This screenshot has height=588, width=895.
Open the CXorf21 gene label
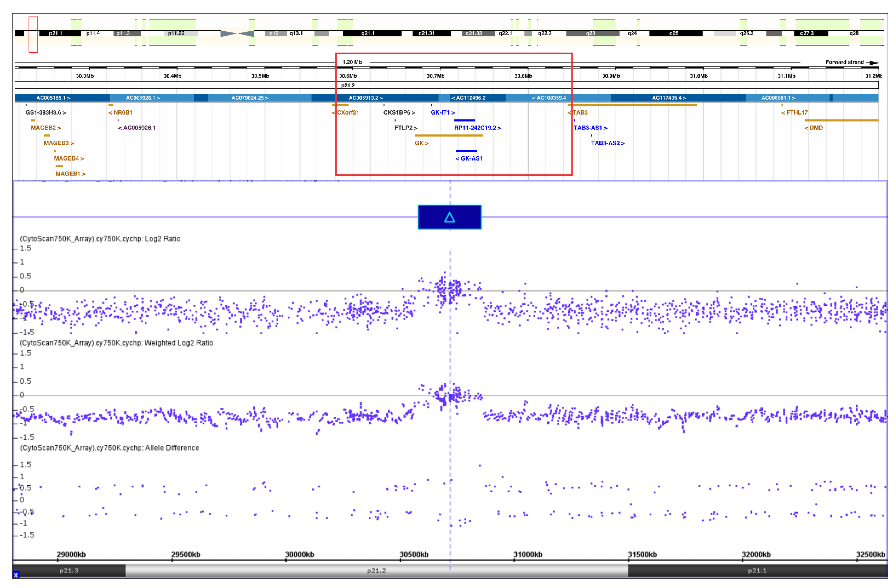tap(346, 112)
